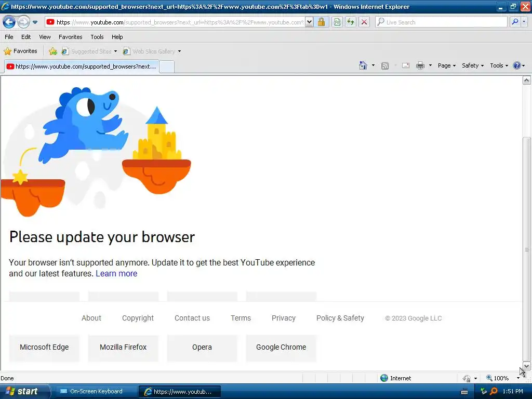Open the Edit menu

[x=26, y=37]
